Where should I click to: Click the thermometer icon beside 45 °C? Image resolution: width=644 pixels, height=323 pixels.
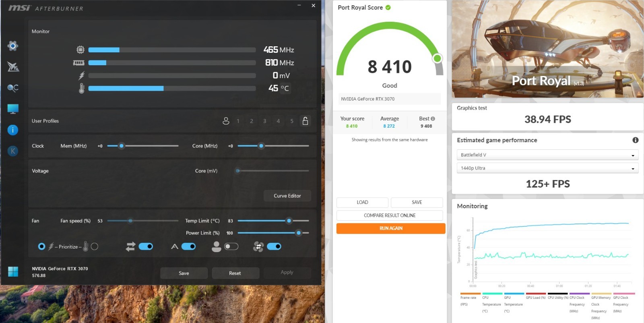[x=82, y=88]
